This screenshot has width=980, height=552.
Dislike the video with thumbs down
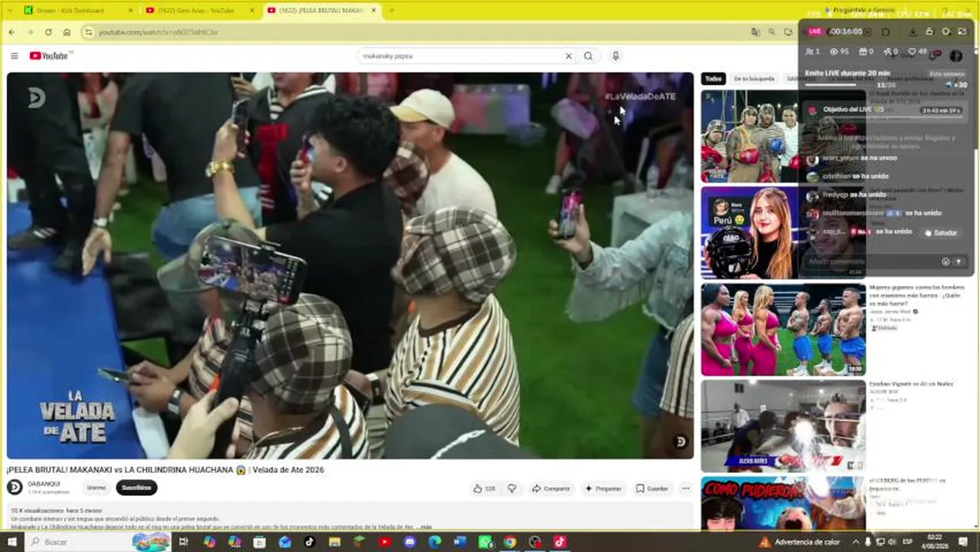[x=511, y=488]
